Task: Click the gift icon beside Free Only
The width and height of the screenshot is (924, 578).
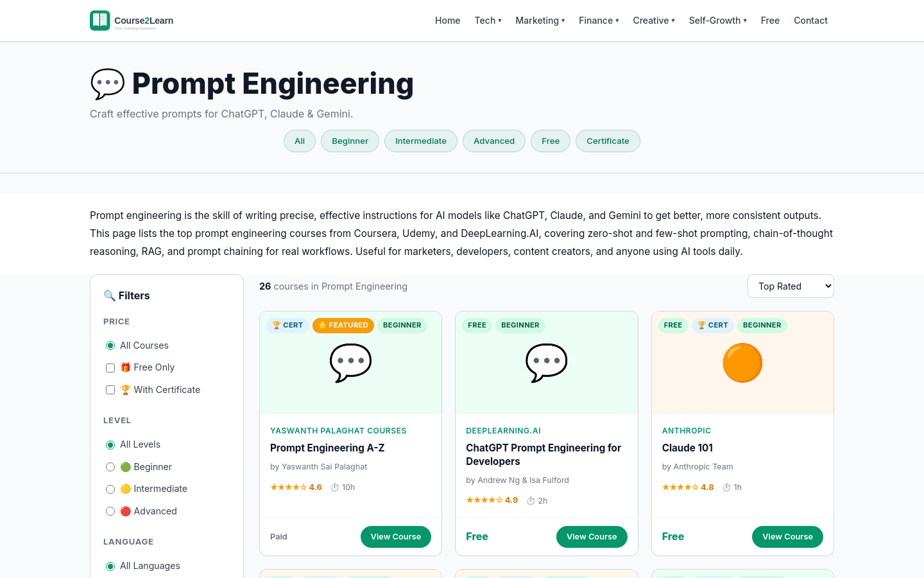Action: (x=126, y=367)
